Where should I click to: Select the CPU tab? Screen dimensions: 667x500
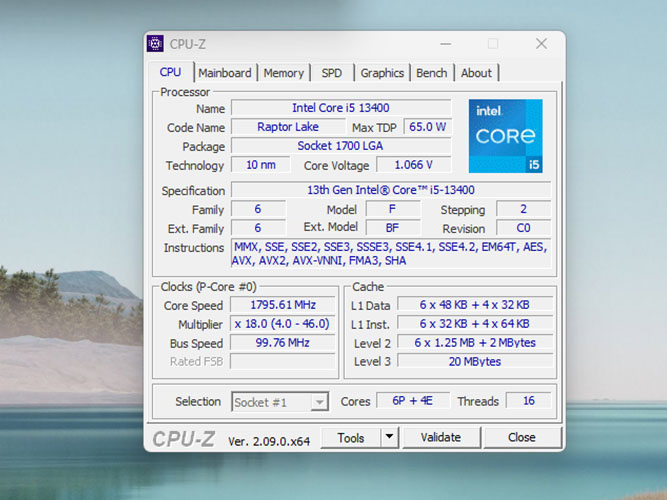(171, 72)
